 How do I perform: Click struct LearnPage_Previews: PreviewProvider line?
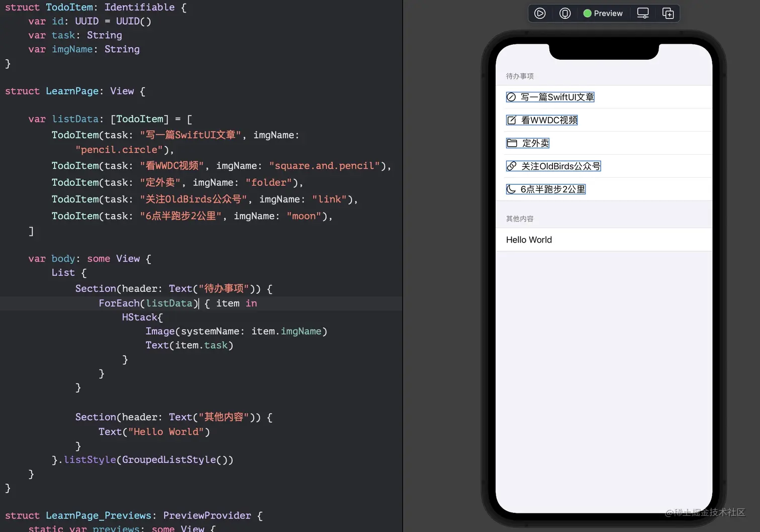point(134,515)
